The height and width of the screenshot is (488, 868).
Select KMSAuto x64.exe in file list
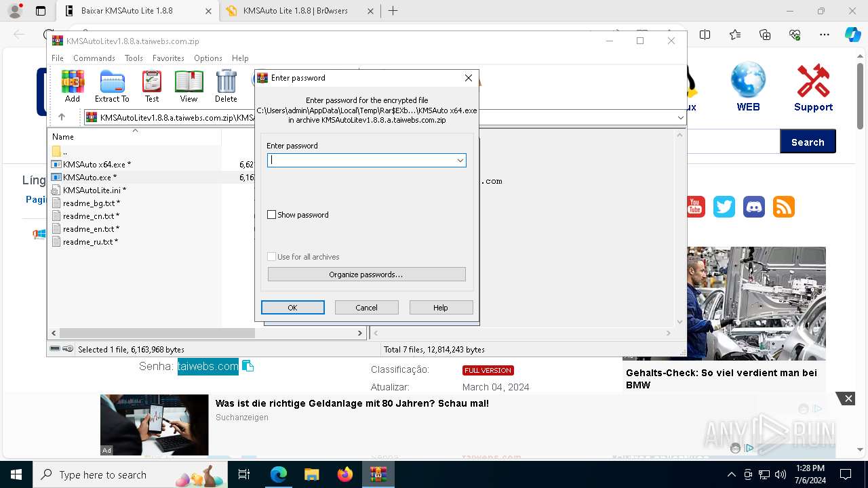97,164
